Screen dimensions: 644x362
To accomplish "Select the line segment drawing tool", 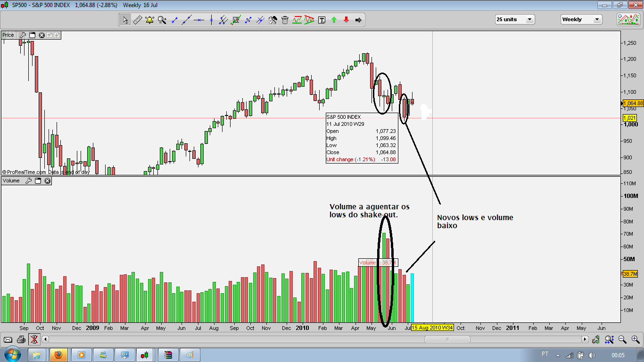I will pyautogui.click(x=174, y=20).
